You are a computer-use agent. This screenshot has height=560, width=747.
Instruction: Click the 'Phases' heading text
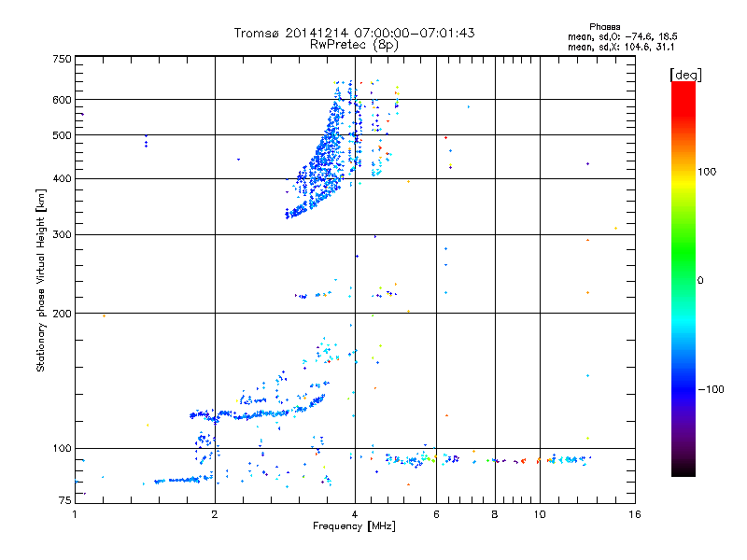point(604,27)
